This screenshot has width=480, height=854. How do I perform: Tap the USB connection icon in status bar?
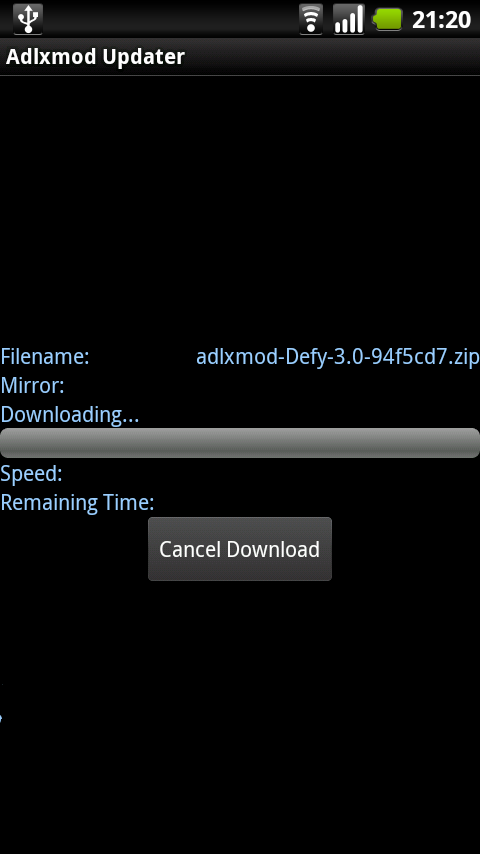click(28, 19)
